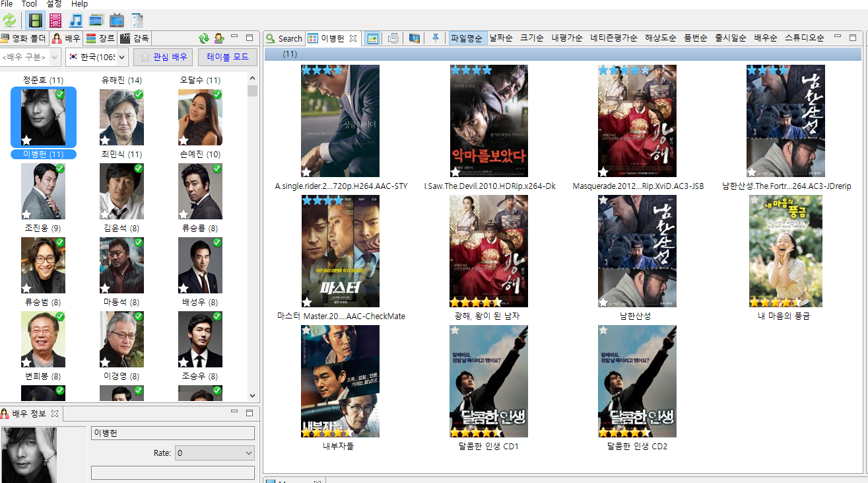
Task: Select the pink film strip icon
Action: (55, 20)
